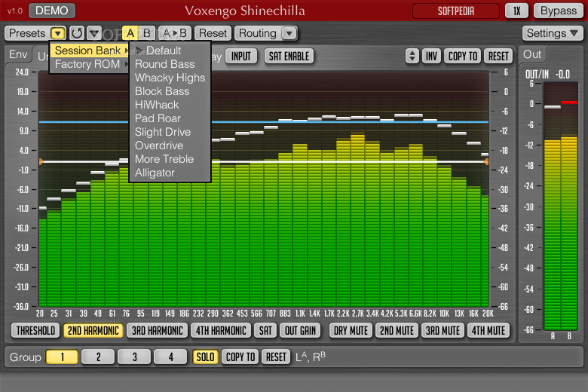Click envelope COPY TO button
Image resolution: width=588 pixels, height=392 pixels.
463,57
